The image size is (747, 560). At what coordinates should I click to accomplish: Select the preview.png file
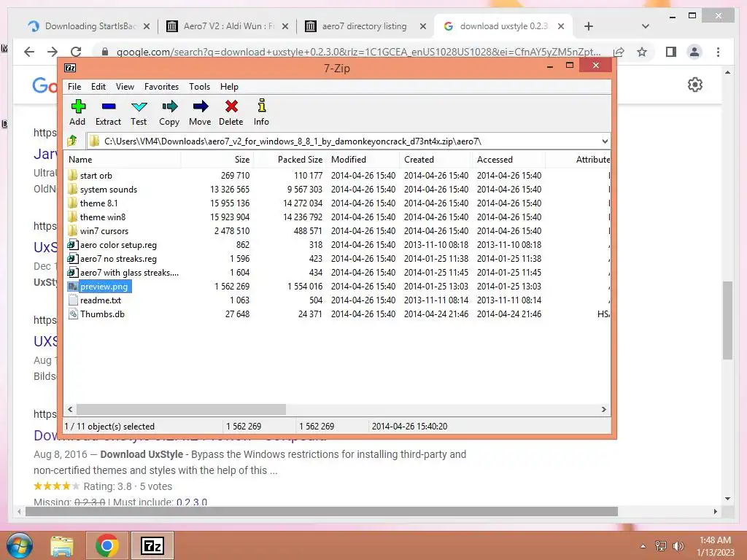click(98, 286)
